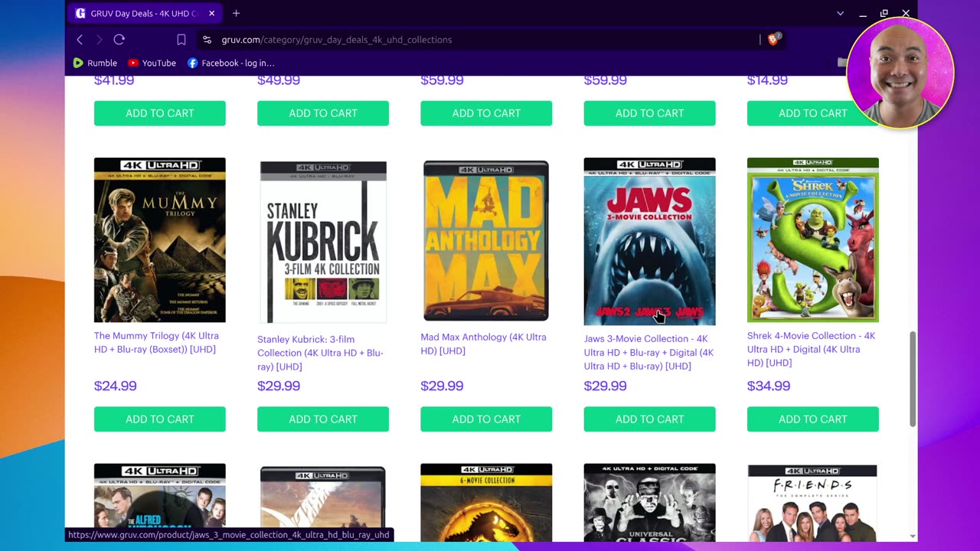Image resolution: width=980 pixels, height=551 pixels.
Task: Add the $49.99 item to cart
Action: [x=323, y=113]
